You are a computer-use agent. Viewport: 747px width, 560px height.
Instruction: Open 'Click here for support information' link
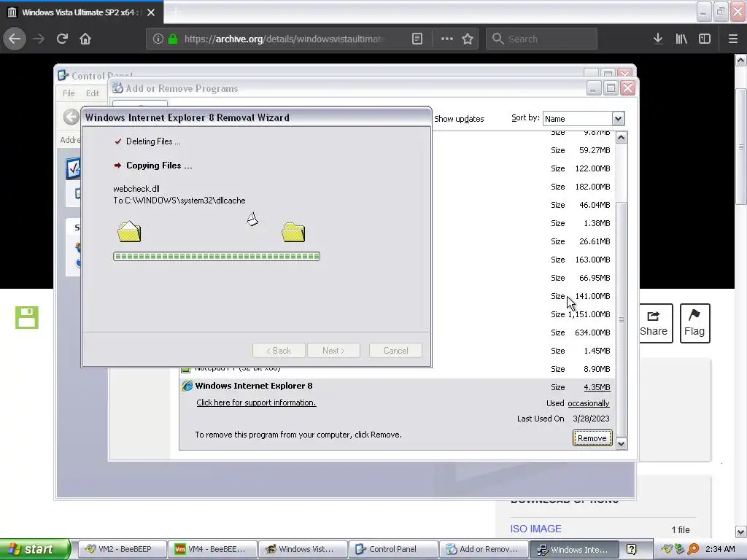coord(256,402)
